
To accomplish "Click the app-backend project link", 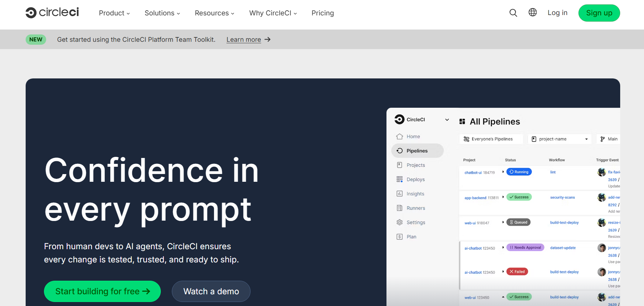I will pyautogui.click(x=475, y=198).
